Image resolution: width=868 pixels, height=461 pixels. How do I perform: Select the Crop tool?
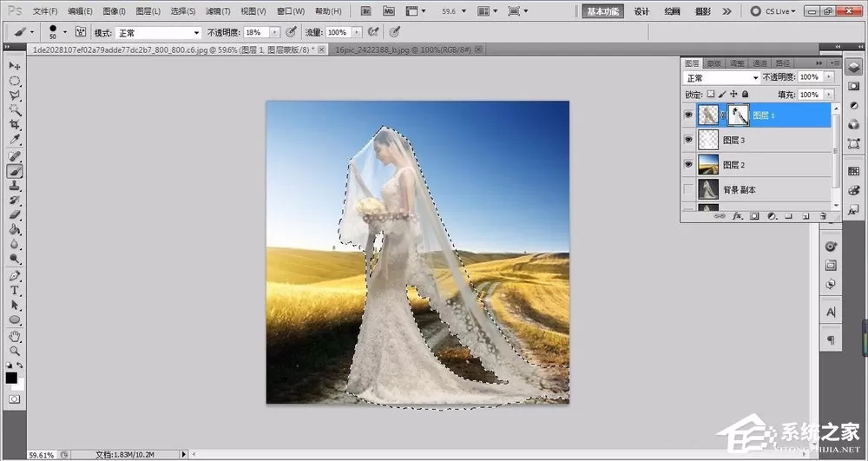(x=15, y=124)
